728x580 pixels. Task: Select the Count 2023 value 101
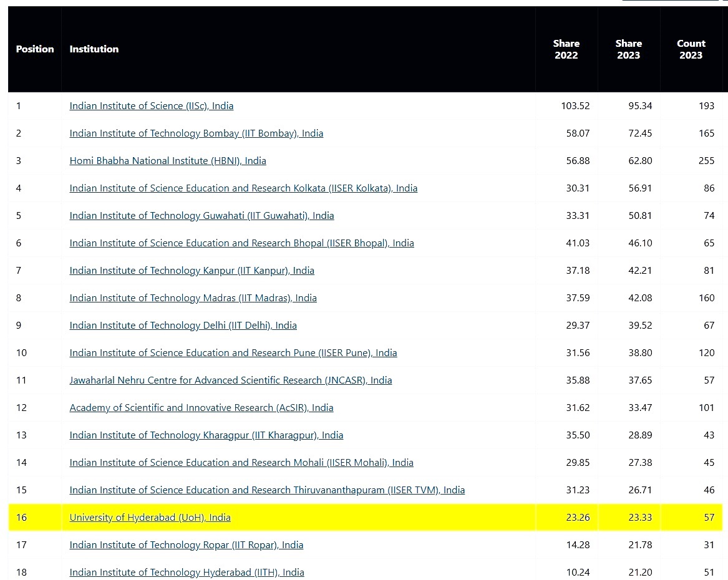[707, 407]
